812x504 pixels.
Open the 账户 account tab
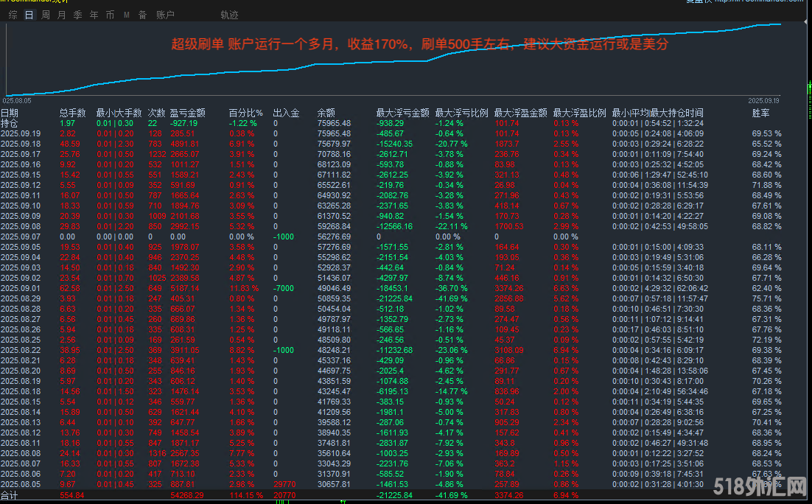point(165,15)
